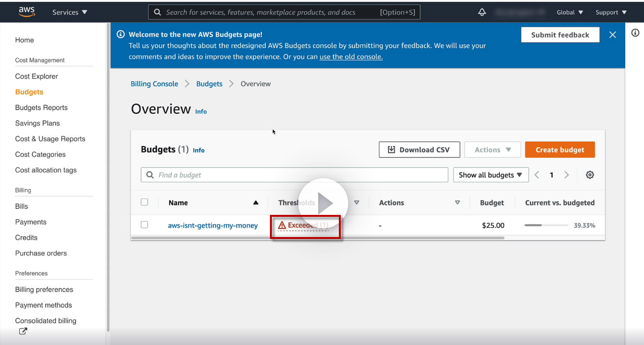Open the notifications bell icon
This screenshot has height=345, width=644.
(x=482, y=12)
